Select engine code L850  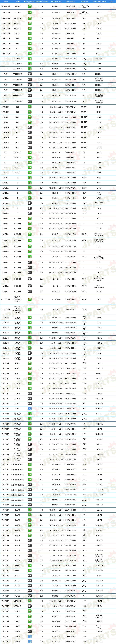coord(99,183)
